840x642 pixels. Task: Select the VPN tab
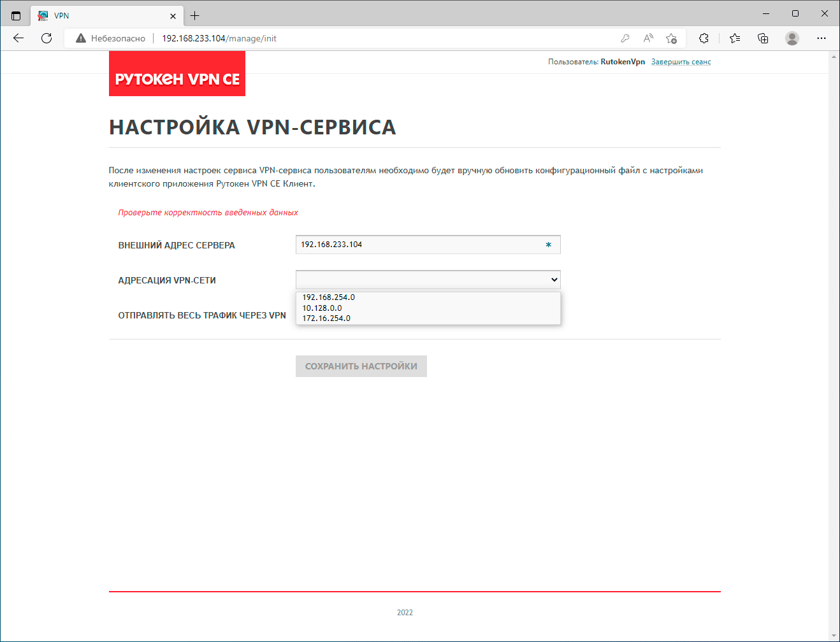pyautogui.click(x=107, y=16)
